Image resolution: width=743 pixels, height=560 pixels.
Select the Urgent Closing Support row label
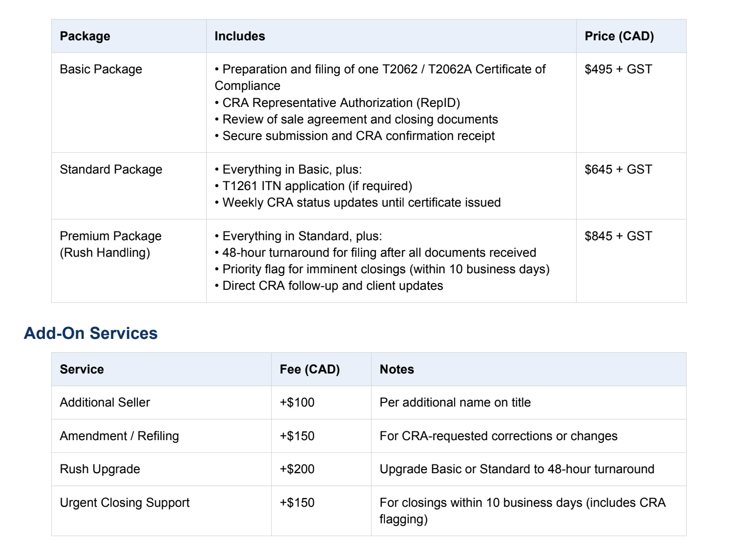tap(125, 503)
